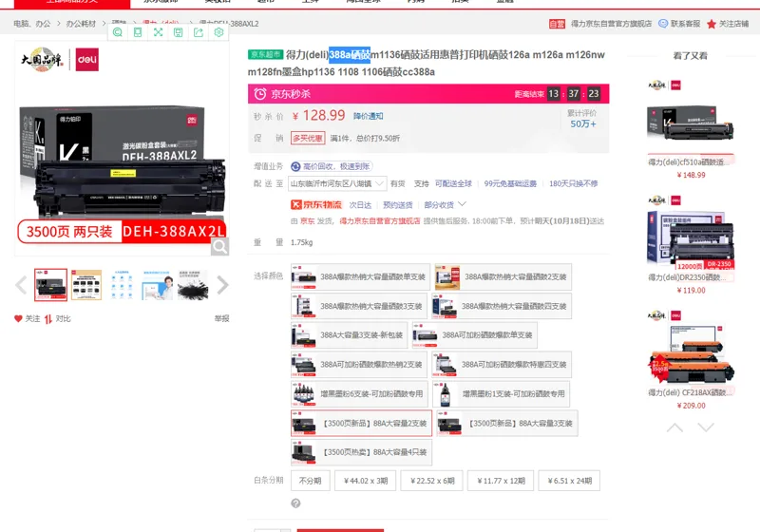This screenshot has height=532, width=760.
Task: Click the 99元免基础运费 link
Action: (x=510, y=183)
